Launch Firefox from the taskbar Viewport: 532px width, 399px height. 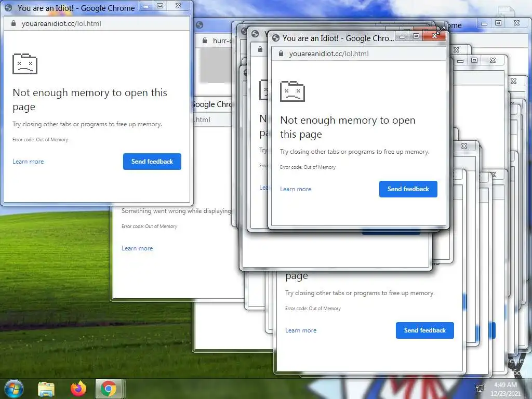pos(78,389)
